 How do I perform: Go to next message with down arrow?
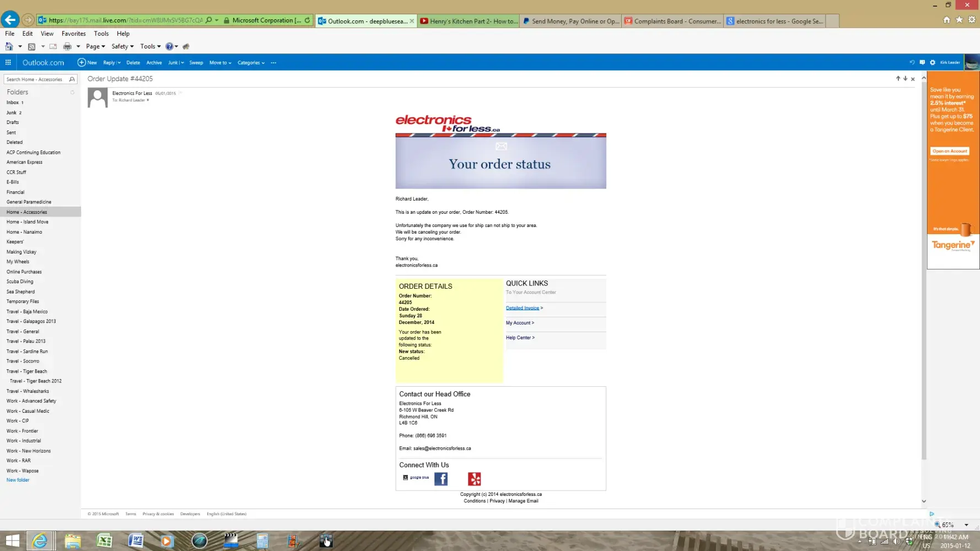(x=905, y=79)
